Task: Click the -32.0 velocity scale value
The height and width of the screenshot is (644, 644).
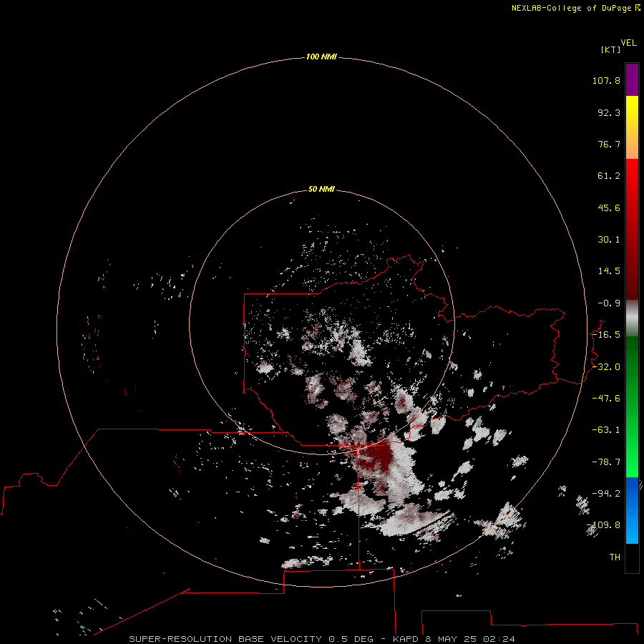Action: pyautogui.click(x=606, y=367)
